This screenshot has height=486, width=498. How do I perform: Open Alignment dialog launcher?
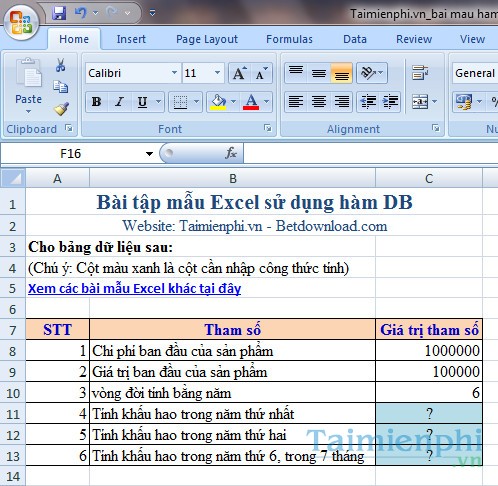[436, 128]
